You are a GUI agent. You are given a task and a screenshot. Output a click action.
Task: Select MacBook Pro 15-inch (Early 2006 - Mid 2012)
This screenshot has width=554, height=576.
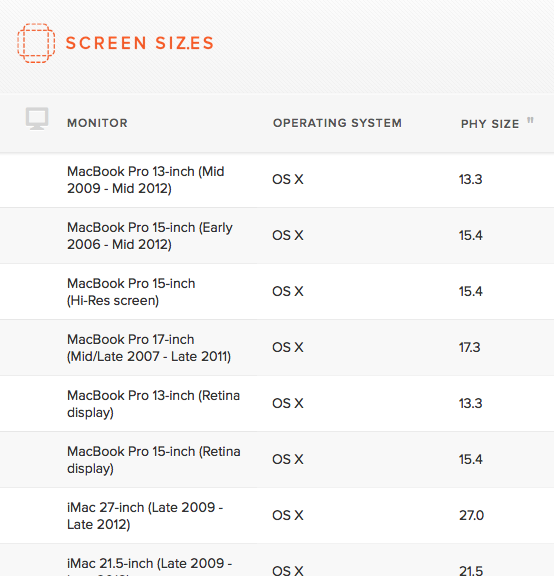150,236
